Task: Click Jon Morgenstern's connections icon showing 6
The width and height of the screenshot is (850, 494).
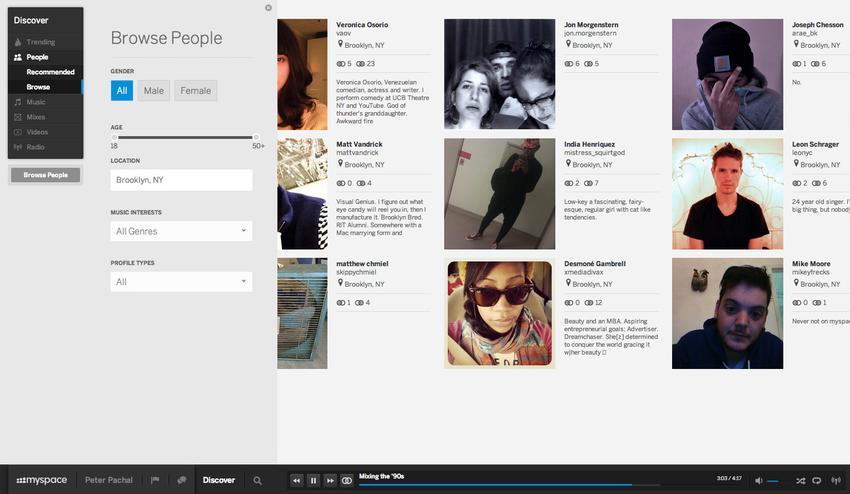Action: tap(568, 63)
